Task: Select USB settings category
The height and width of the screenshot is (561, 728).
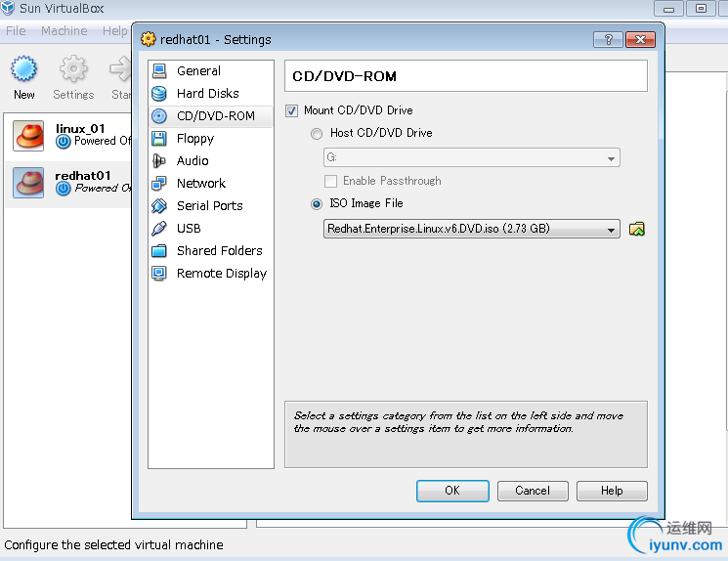Action: click(211, 228)
